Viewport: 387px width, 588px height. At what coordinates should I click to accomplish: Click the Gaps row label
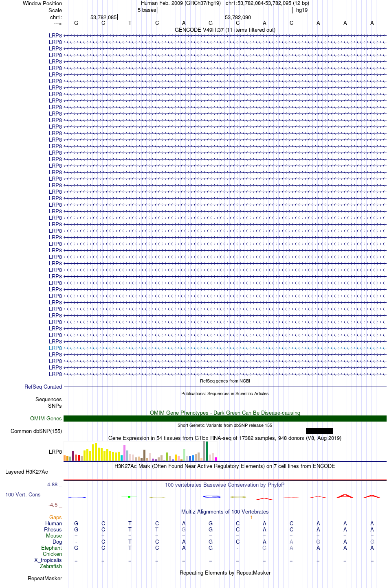tap(55, 517)
